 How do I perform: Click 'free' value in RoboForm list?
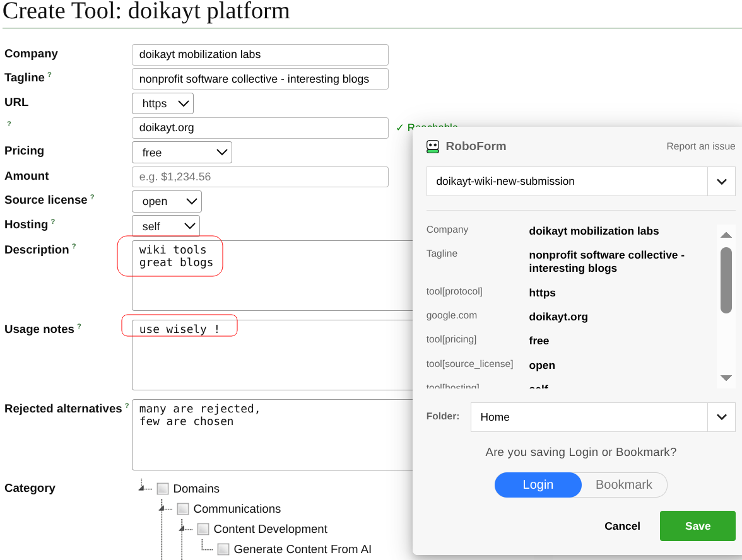(x=539, y=341)
